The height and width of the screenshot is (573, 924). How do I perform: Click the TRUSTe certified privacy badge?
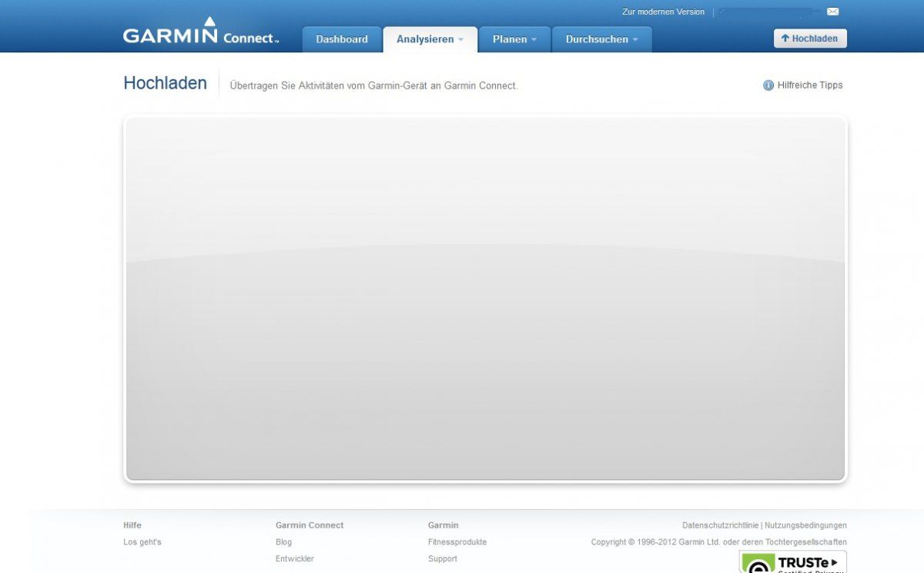792,562
